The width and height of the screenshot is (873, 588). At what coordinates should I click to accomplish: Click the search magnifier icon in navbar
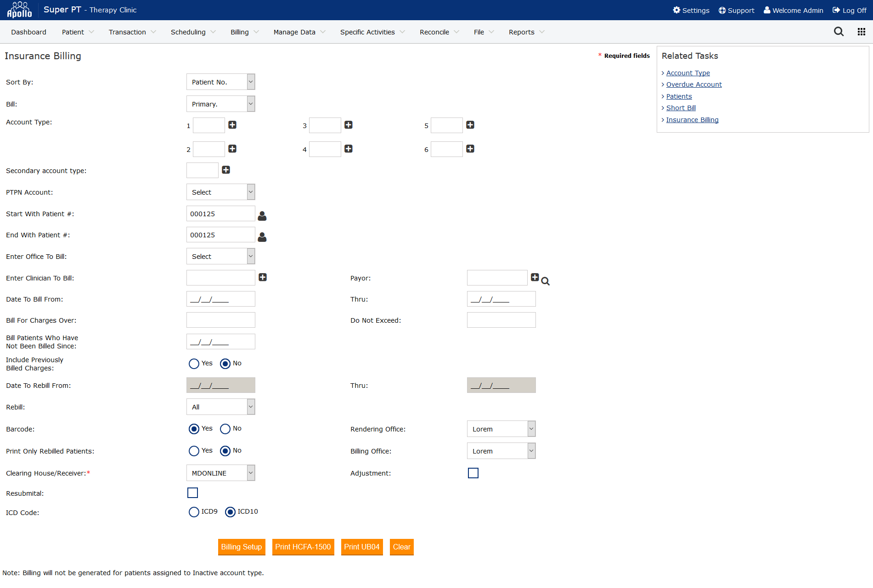(839, 32)
